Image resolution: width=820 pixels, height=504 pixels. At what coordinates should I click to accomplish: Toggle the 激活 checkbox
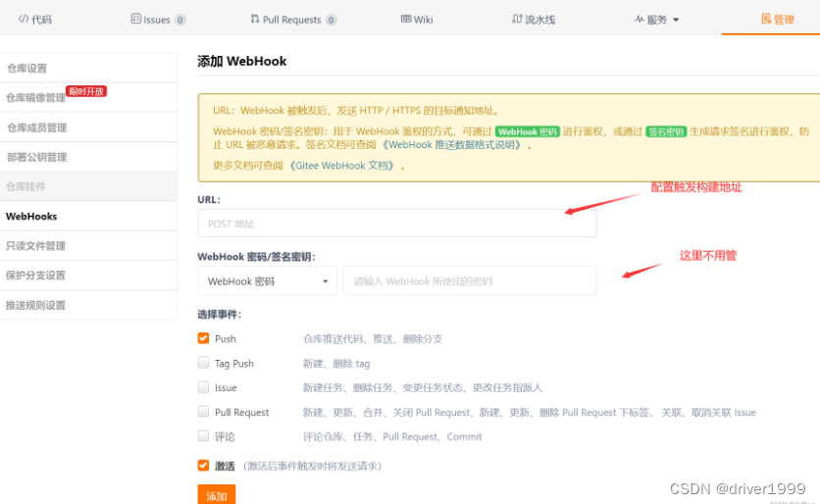(203, 466)
